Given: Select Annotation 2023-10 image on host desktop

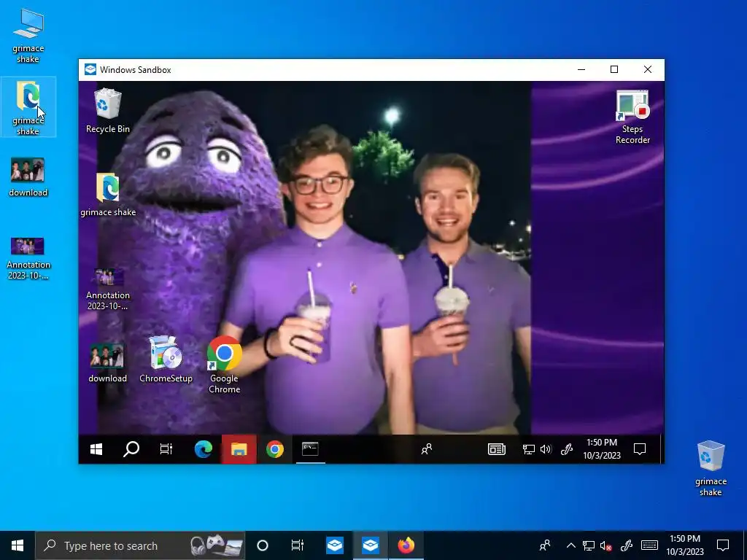Looking at the screenshot, I should pos(28,259).
